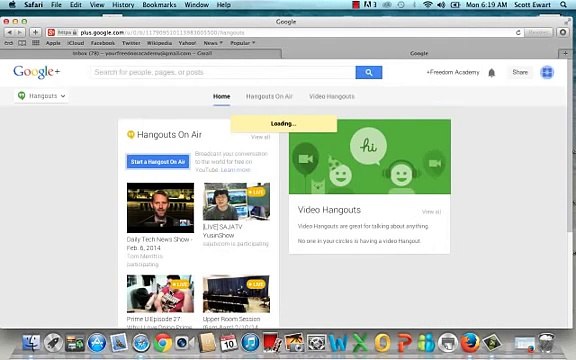This screenshot has height=360, width=576.
Task: Click the Google+ logo
Action: coord(36,72)
